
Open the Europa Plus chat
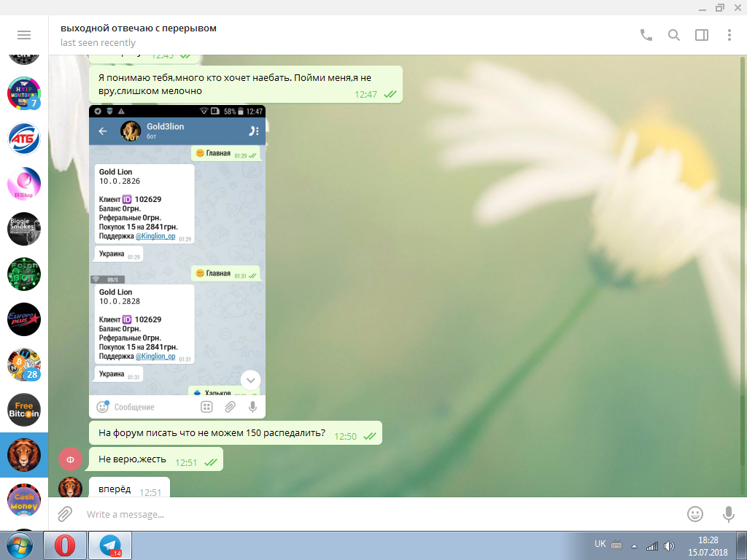[x=24, y=319]
